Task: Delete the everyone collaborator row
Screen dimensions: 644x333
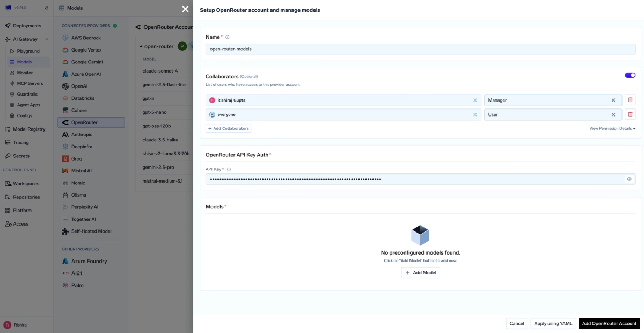Action: [x=630, y=114]
